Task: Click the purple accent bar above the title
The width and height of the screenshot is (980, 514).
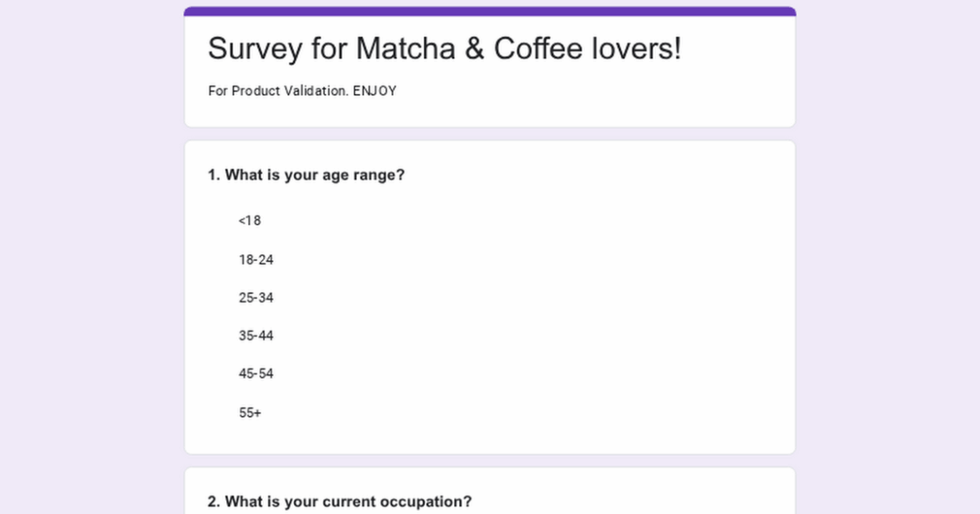Action: click(x=490, y=9)
